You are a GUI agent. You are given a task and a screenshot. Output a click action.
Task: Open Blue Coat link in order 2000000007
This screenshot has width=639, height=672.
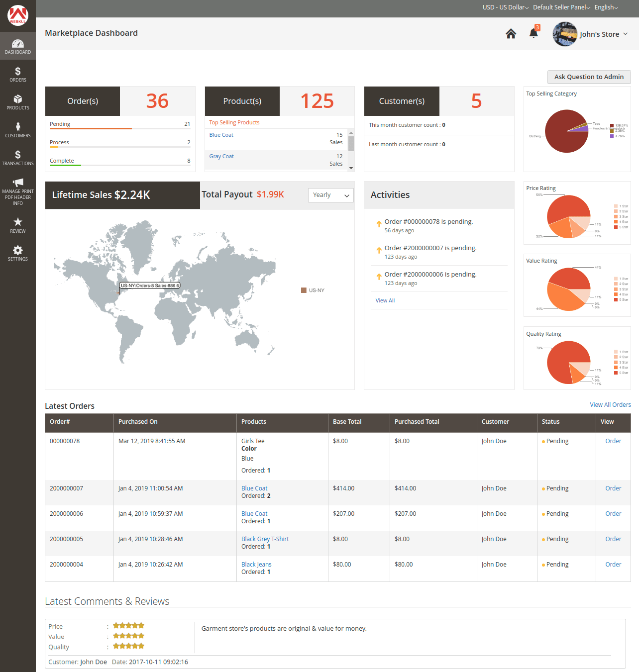[254, 488]
